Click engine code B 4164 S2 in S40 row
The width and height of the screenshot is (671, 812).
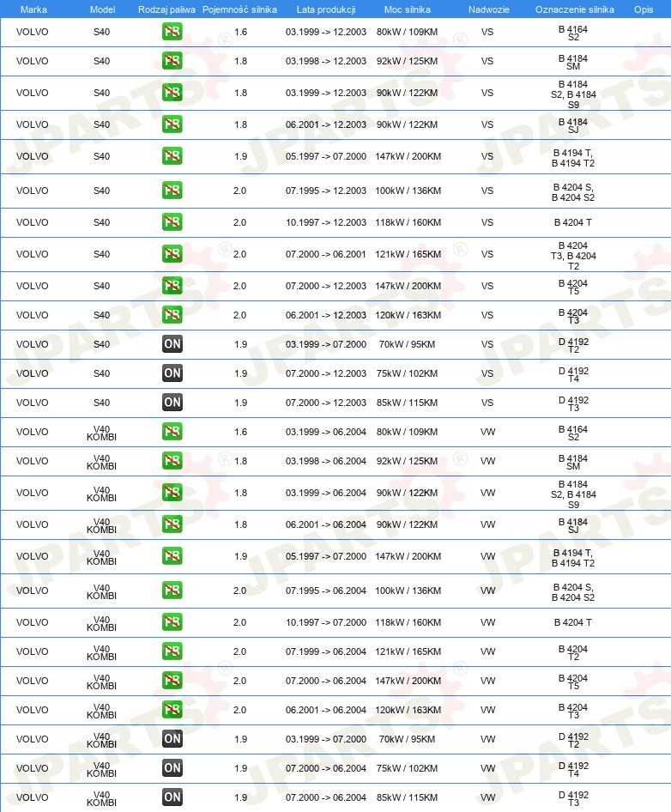[573, 33]
